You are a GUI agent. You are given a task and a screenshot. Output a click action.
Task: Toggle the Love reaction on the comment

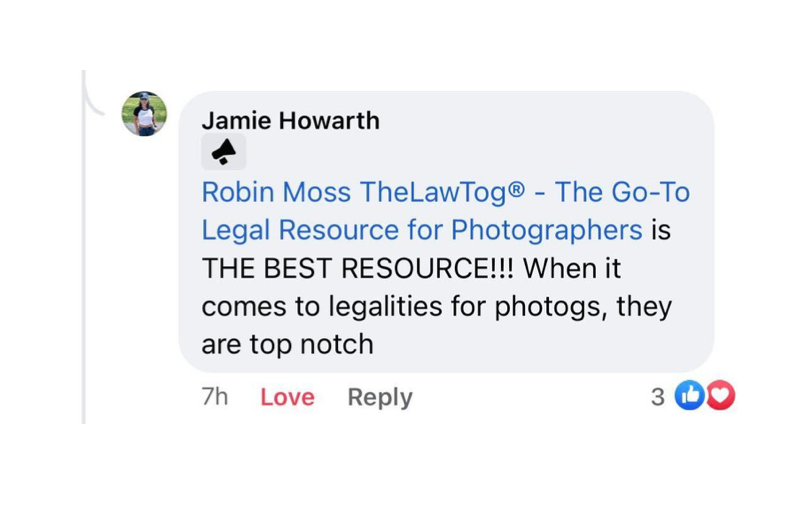(288, 397)
